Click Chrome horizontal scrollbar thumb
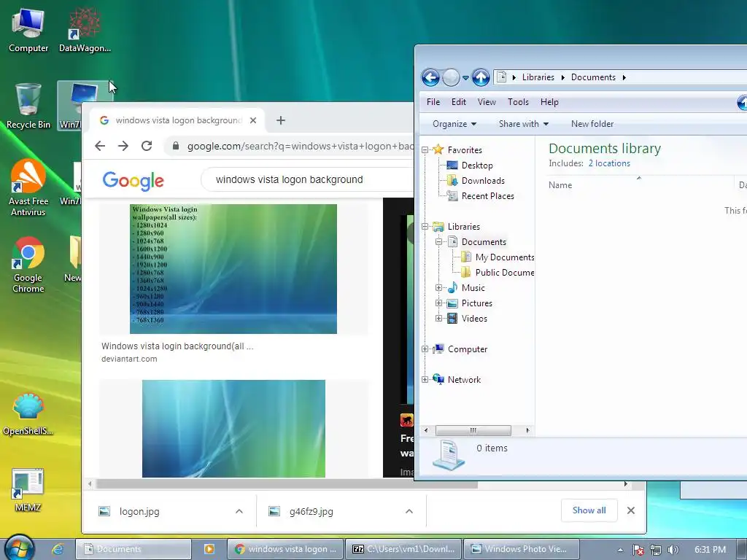The image size is (747, 560). [287, 484]
